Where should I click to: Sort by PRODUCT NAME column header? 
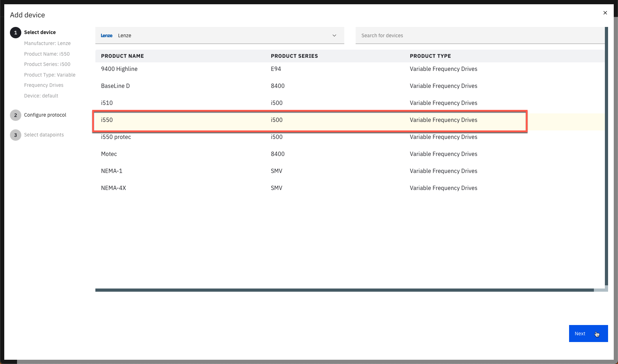122,56
